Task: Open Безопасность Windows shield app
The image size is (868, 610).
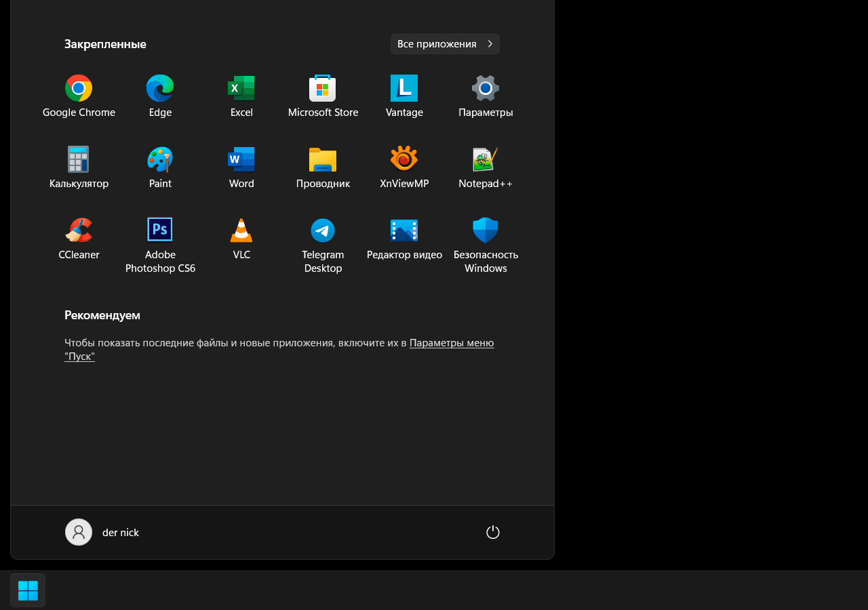Action: click(x=486, y=245)
